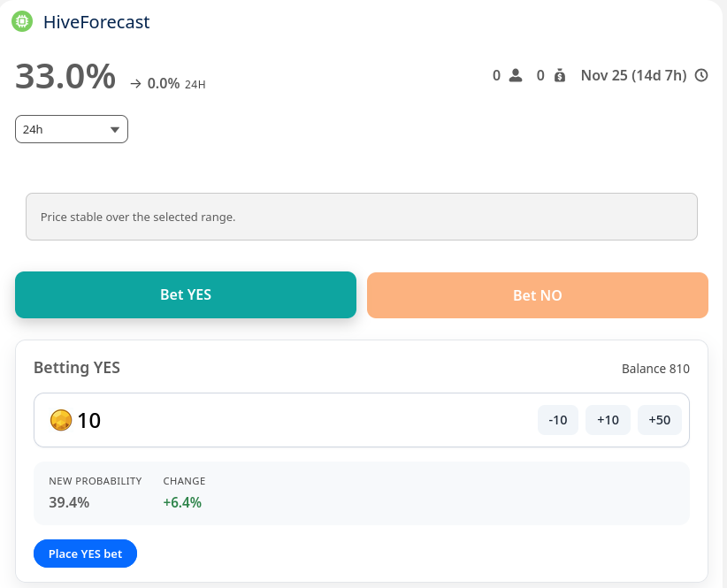Click the 33.0% probability display
The height and width of the screenshot is (588, 727).
[64, 78]
